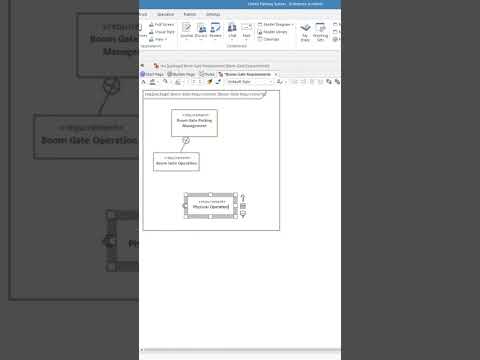The image size is (480, 360).
Task: Open the Journal ribbon icon
Action: pos(187,31)
